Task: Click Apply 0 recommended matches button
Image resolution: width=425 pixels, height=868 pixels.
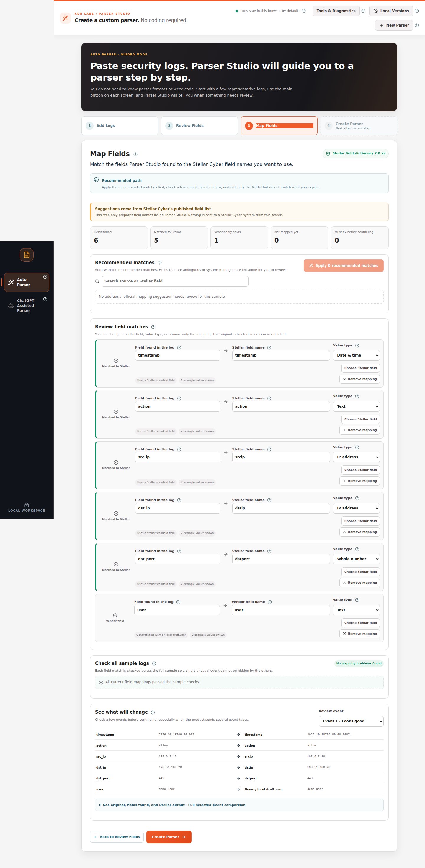Action: coord(344,266)
